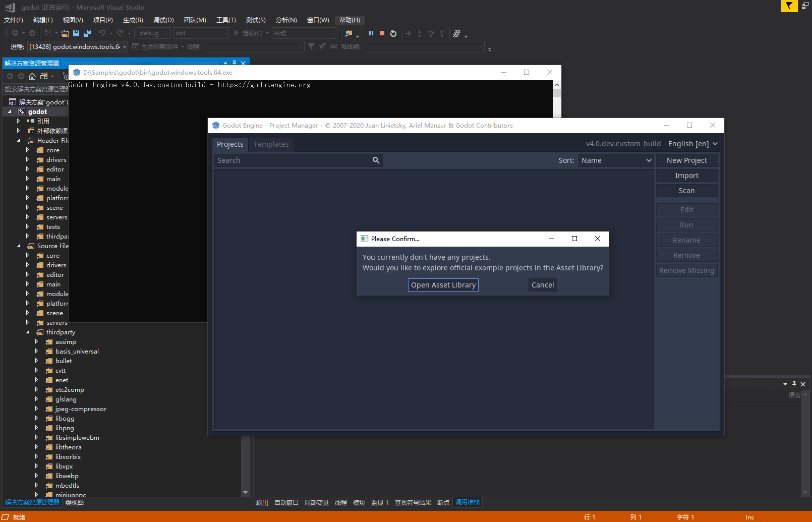
Task: Expand the 引用 references node
Action: (x=19, y=121)
